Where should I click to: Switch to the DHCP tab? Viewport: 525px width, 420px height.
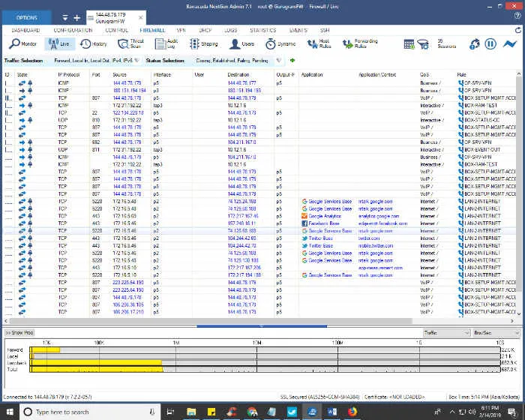click(205, 30)
